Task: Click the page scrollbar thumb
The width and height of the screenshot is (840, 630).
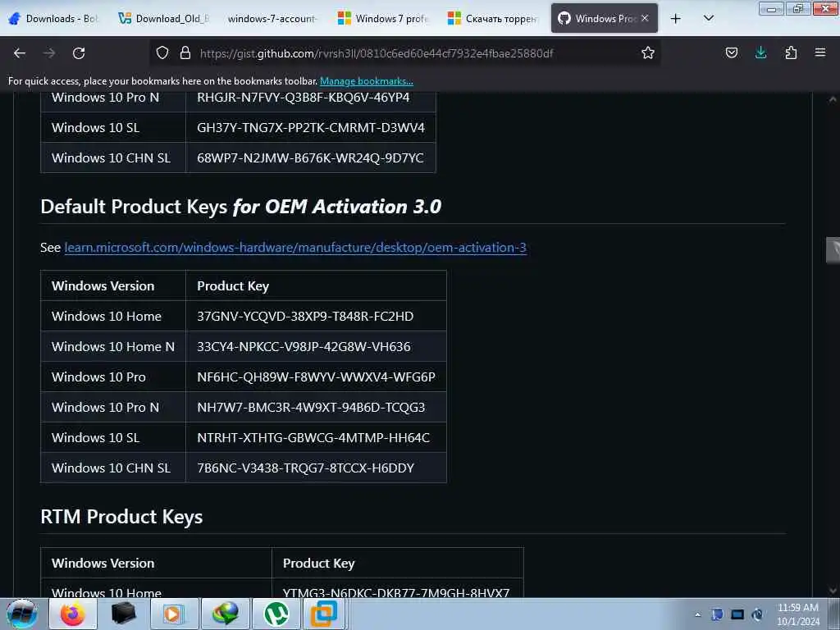Action: (x=833, y=250)
